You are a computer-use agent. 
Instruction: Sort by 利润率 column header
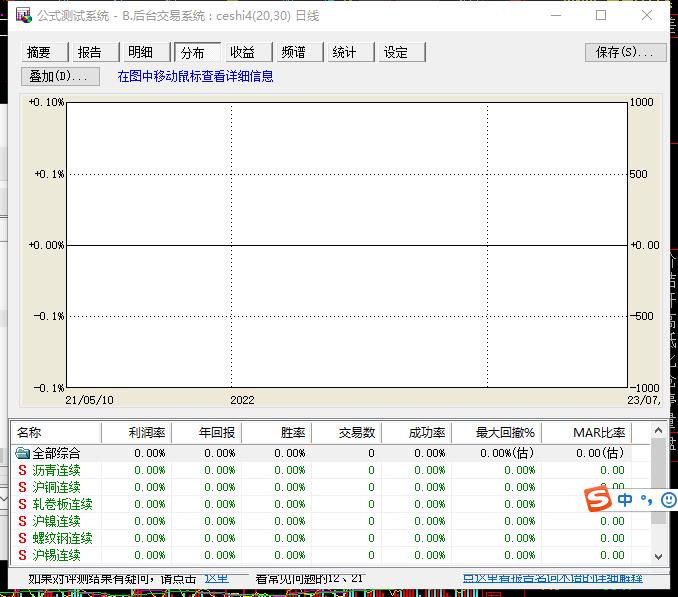coord(136,432)
